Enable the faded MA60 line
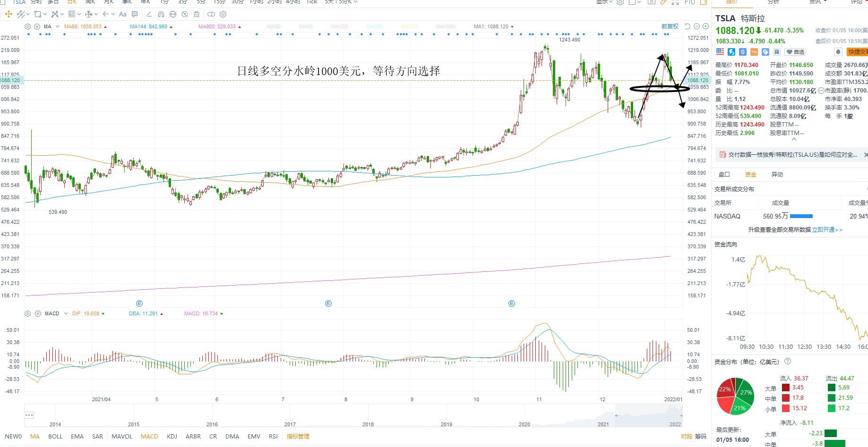This screenshot has height=447, width=868. coord(306,26)
